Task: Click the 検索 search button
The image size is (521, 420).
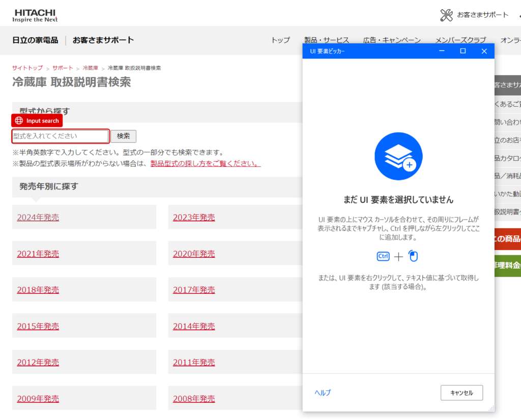Action: click(x=123, y=136)
